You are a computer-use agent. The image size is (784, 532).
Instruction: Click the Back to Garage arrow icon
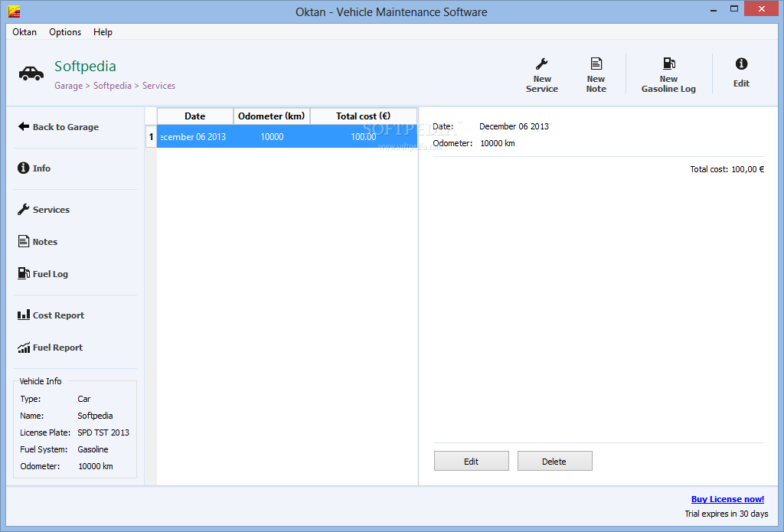[24, 126]
